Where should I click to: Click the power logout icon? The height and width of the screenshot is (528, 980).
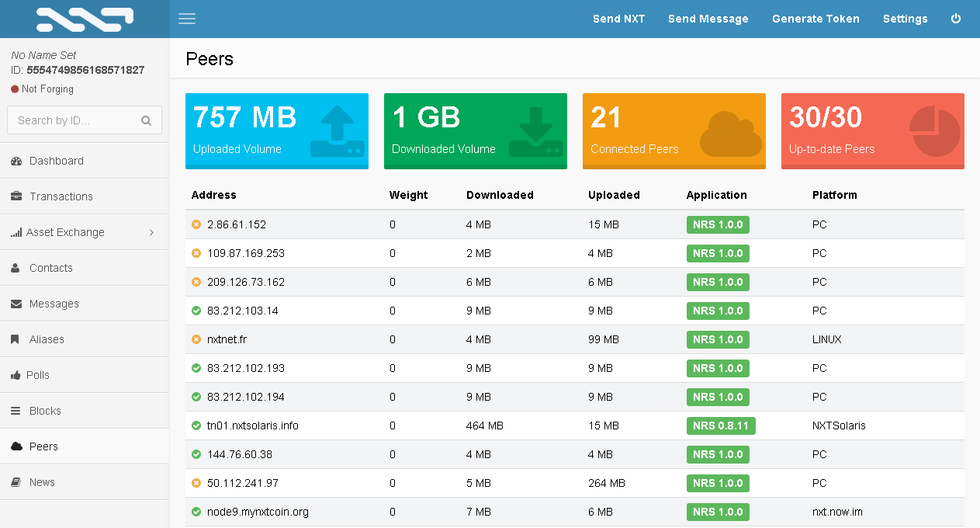click(x=956, y=19)
